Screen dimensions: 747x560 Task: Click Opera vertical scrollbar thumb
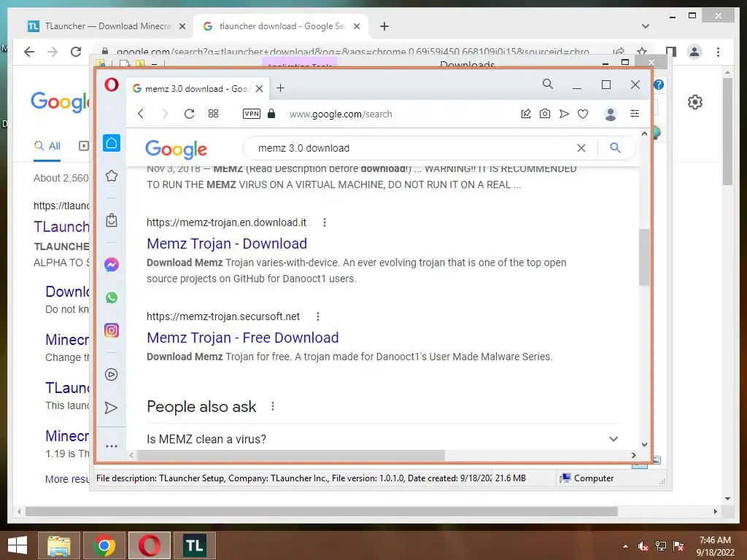(x=644, y=257)
